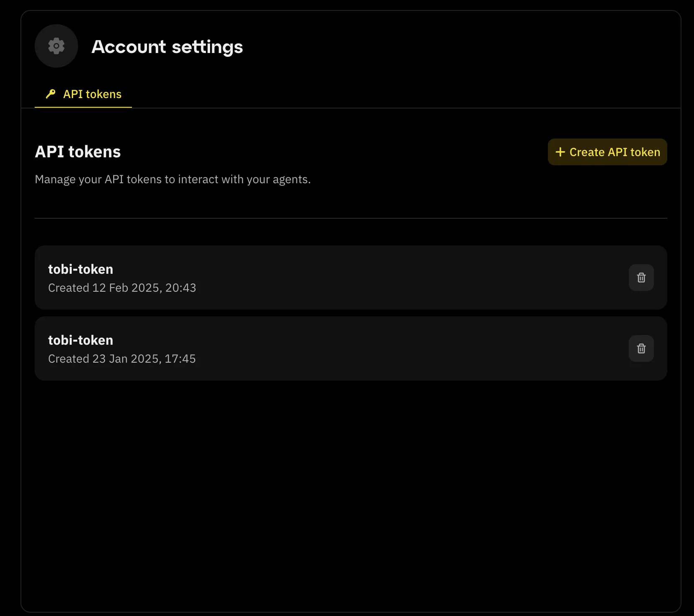694x616 pixels.
Task: Click the 'Manage your API tokens' description text
Action: pyautogui.click(x=172, y=179)
